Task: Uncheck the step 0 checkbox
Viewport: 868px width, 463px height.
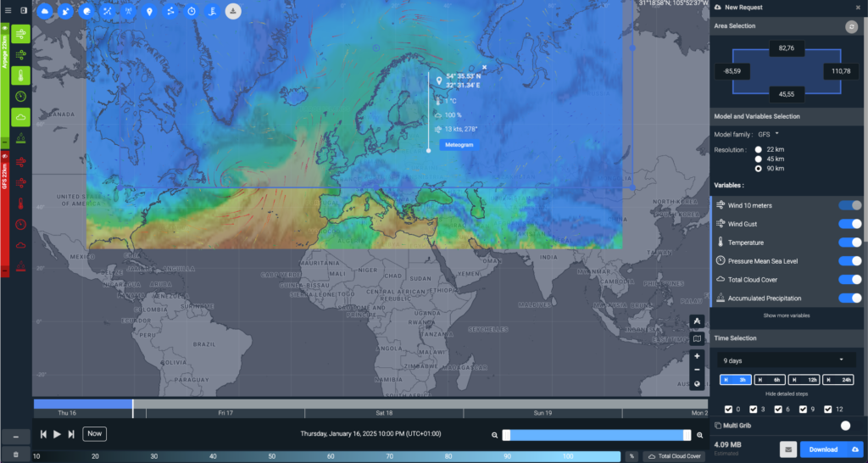Action: (728, 410)
